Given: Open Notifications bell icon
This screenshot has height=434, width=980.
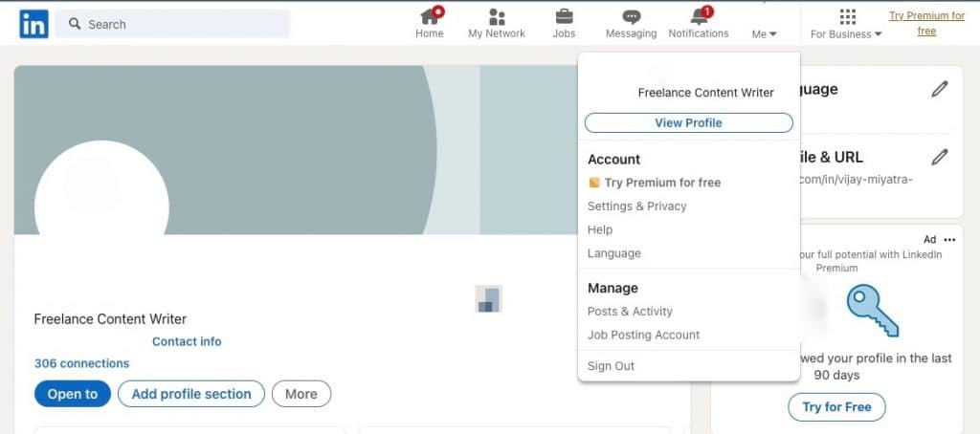Looking at the screenshot, I should [700, 15].
